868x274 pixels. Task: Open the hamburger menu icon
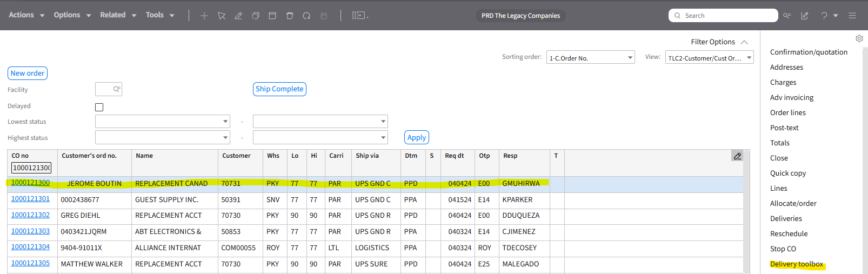852,16
